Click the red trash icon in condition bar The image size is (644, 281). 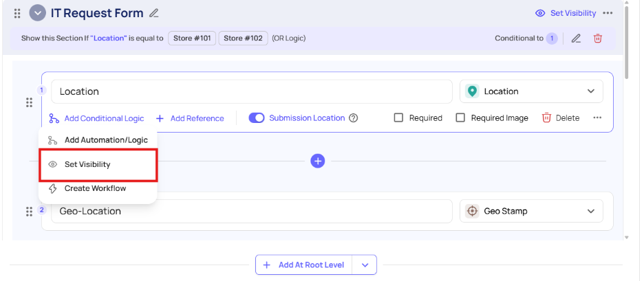597,38
